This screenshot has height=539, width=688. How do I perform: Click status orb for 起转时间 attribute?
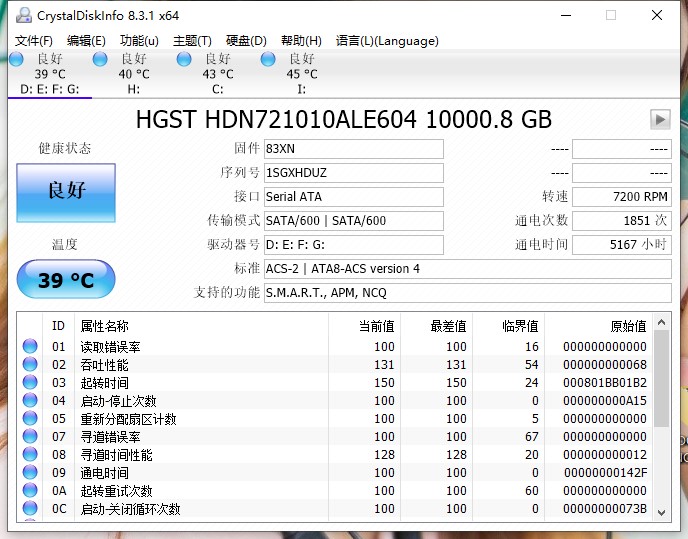pyautogui.click(x=30, y=383)
